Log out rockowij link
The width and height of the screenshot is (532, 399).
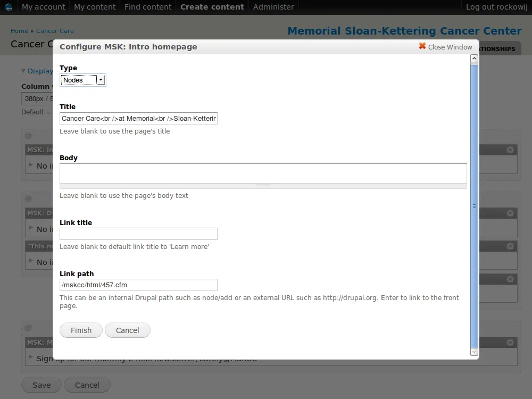click(497, 7)
